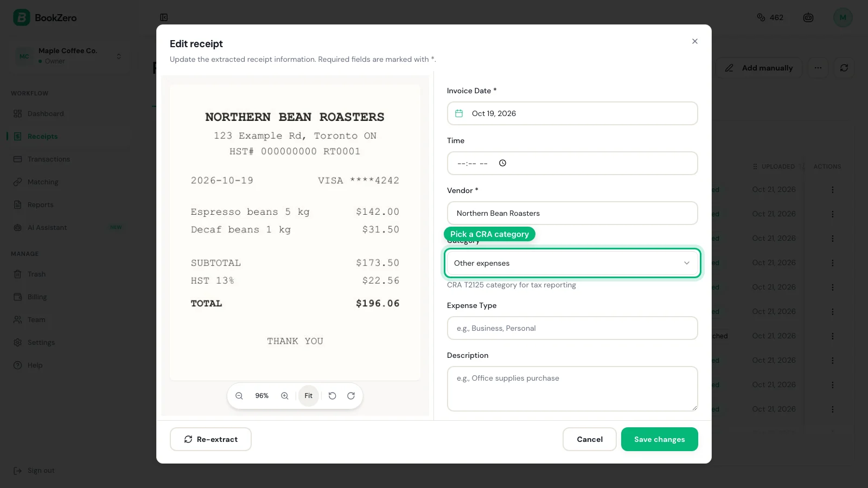Save changes to the receipt
This screenshot has width=868, height=488.
pos(660,439)
